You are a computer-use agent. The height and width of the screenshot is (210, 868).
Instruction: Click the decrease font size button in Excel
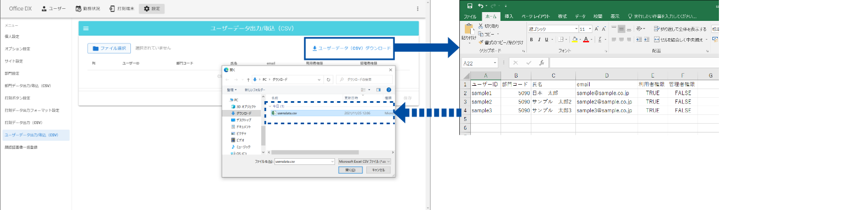[603, 29]
